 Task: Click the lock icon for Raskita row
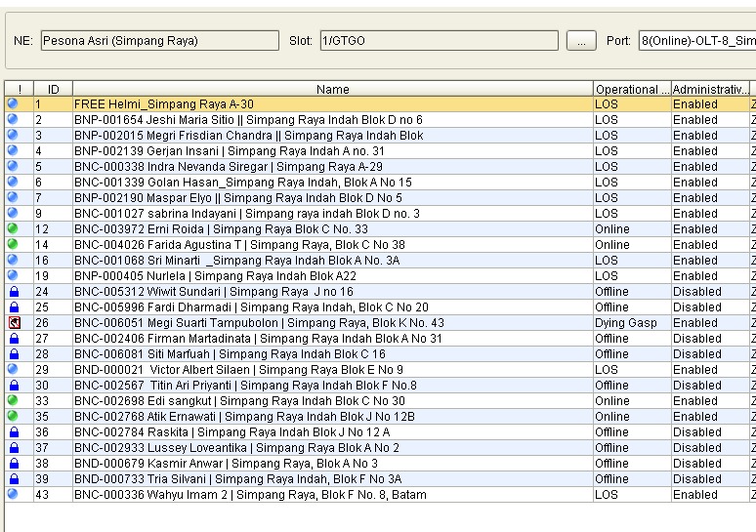pos(13,431)
